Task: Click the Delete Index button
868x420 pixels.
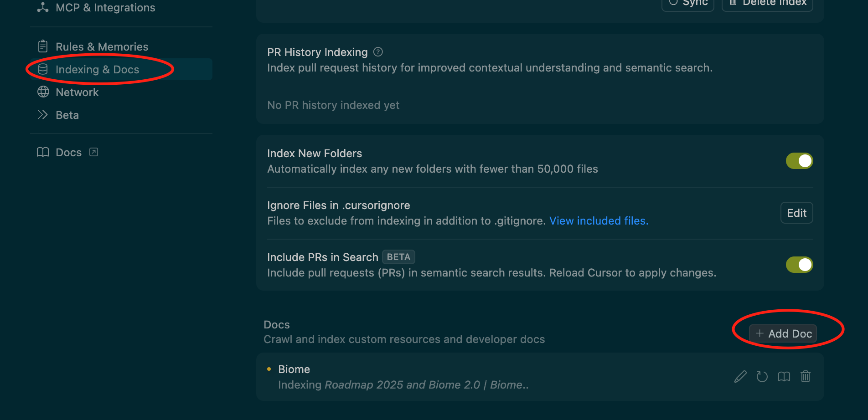Action: (x=767, y=4)
